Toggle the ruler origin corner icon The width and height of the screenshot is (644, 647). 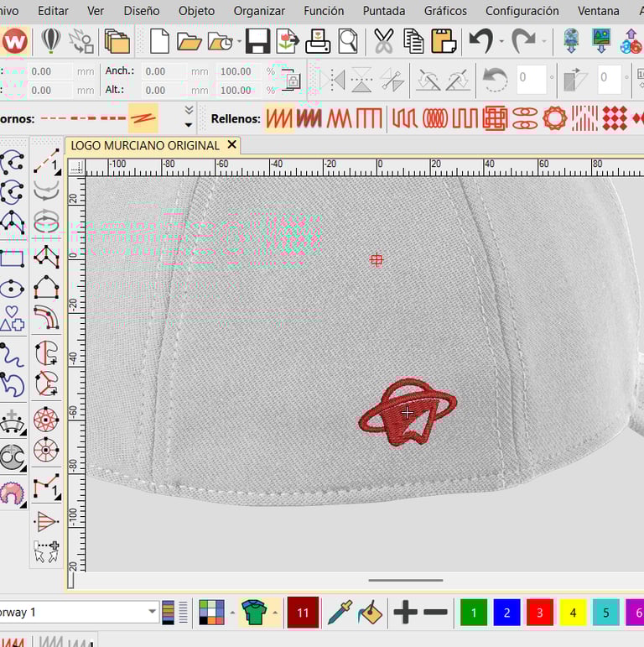77,168
